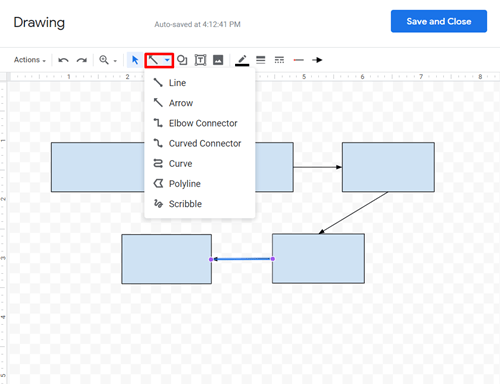This screenshot has height=384, width=500.
Task: Click the horizontal ruler at mark 6
Action: point(362,77)
